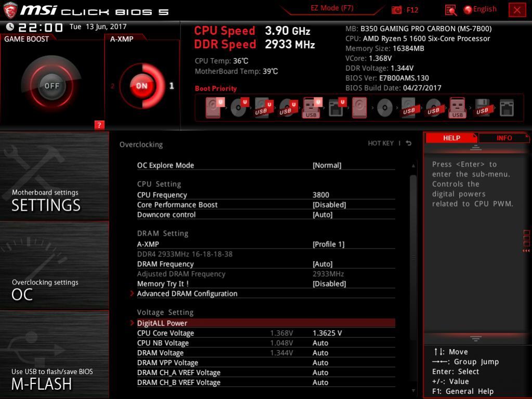Click the clock icon beside the time

[x=10, y=27]
